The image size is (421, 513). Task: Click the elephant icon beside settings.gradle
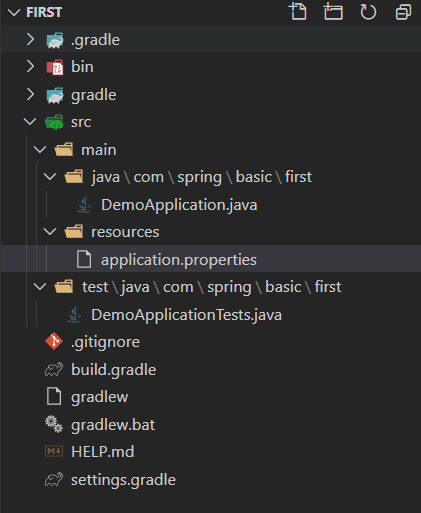tap(54, 479)
